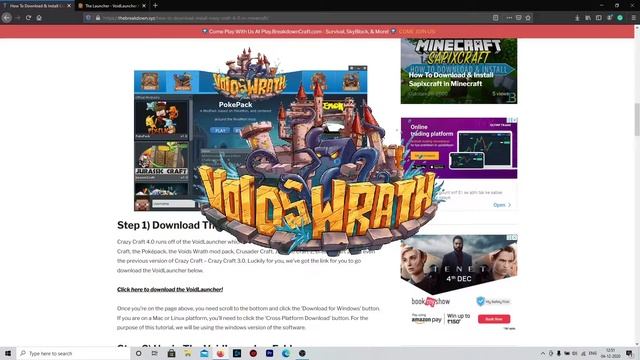
Task: Switch to 'How To Download & Install' tab
Action: coord(36,6)
